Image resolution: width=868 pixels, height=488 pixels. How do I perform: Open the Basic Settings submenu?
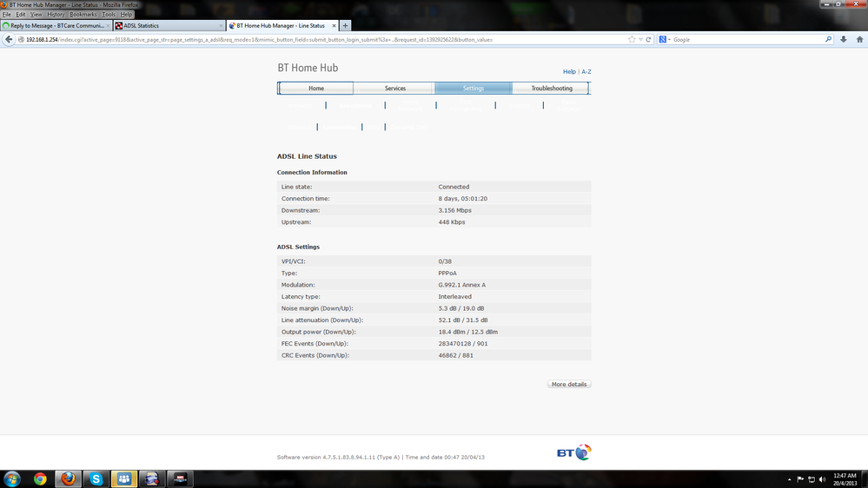[568, 105]
